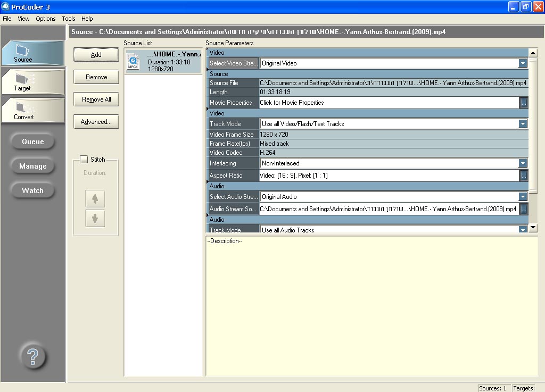Select HOME.-.Yann source list entry
Viewport: 545px width, 392px height.
click(163, 62)
